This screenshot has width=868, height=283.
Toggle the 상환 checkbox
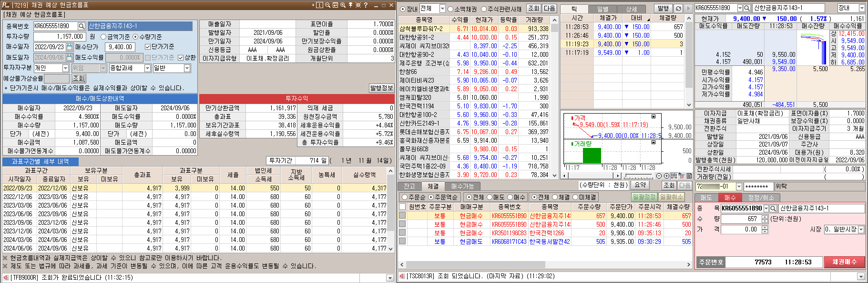[x=181, y=57]
